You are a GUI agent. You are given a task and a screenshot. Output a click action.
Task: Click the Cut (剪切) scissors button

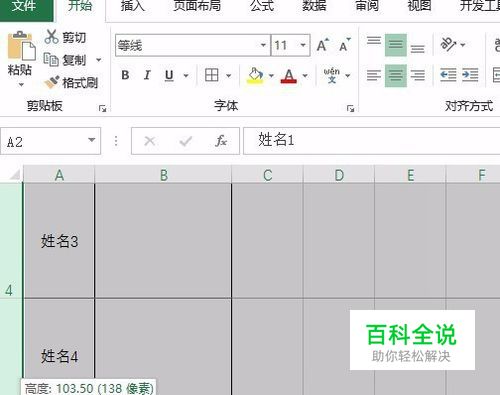pos(66,37)
